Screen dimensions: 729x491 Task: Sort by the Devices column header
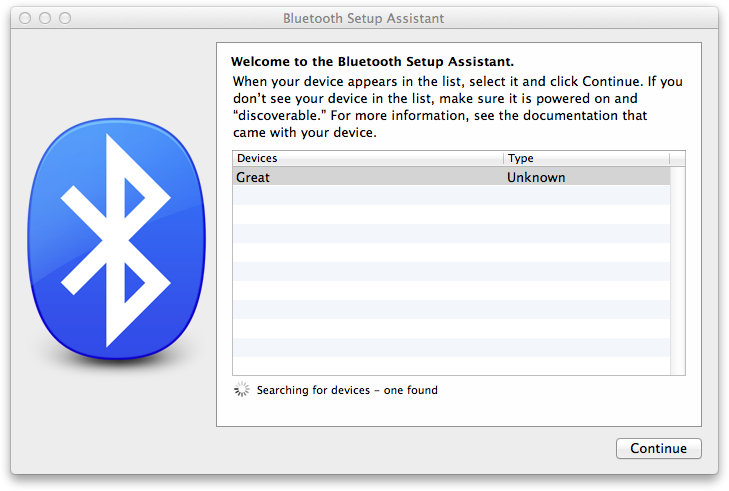(x=368, y=159)
